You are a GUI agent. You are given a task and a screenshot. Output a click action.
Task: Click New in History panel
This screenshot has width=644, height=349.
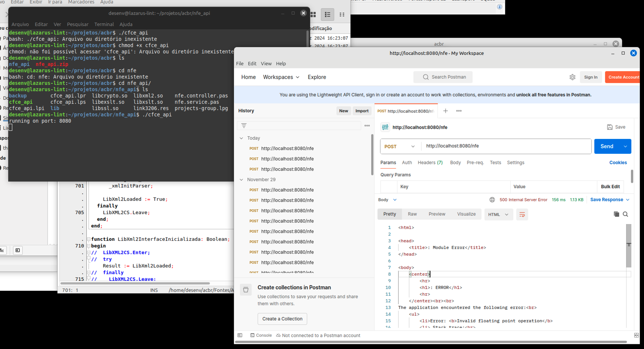tap(343, 111)
